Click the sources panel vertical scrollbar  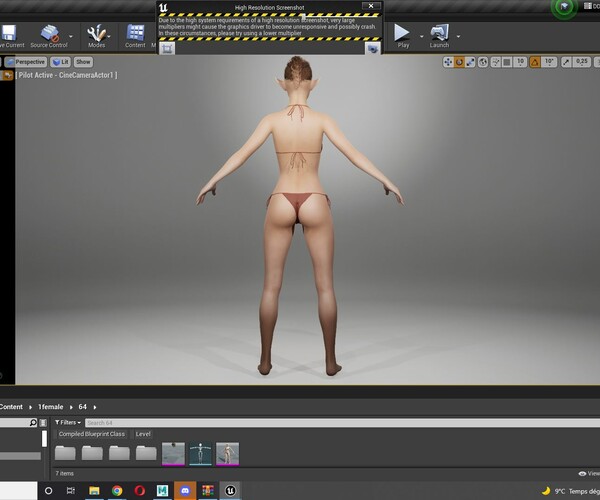tap(44, 438)
